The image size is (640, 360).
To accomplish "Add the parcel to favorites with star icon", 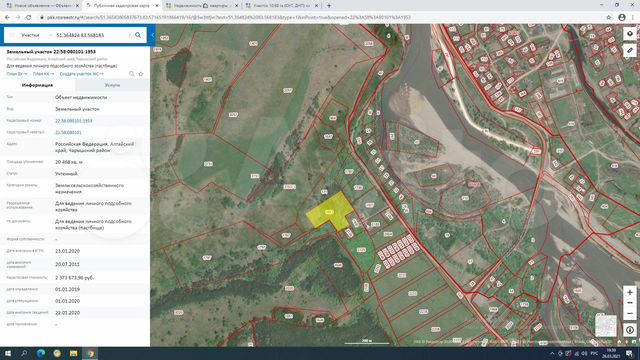I will (x=141, y=74).
